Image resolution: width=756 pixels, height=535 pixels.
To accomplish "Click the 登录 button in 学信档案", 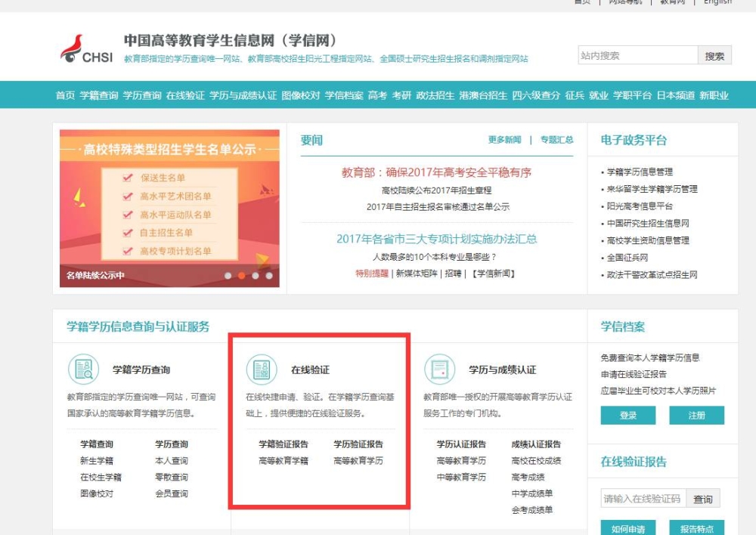I will pyautogui.click(x=628, y=416).
